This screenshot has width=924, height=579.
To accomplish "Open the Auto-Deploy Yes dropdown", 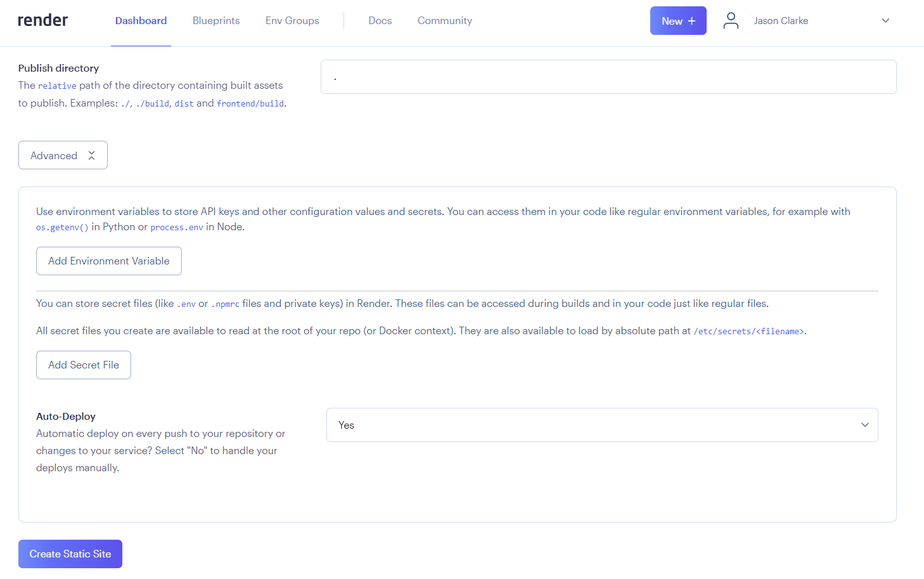I will tap(601, 425).
